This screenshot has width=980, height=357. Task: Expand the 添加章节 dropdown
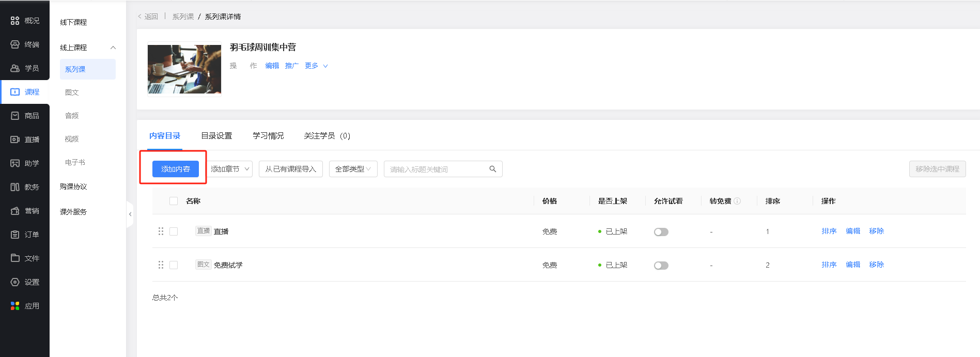tap(230, 169)
